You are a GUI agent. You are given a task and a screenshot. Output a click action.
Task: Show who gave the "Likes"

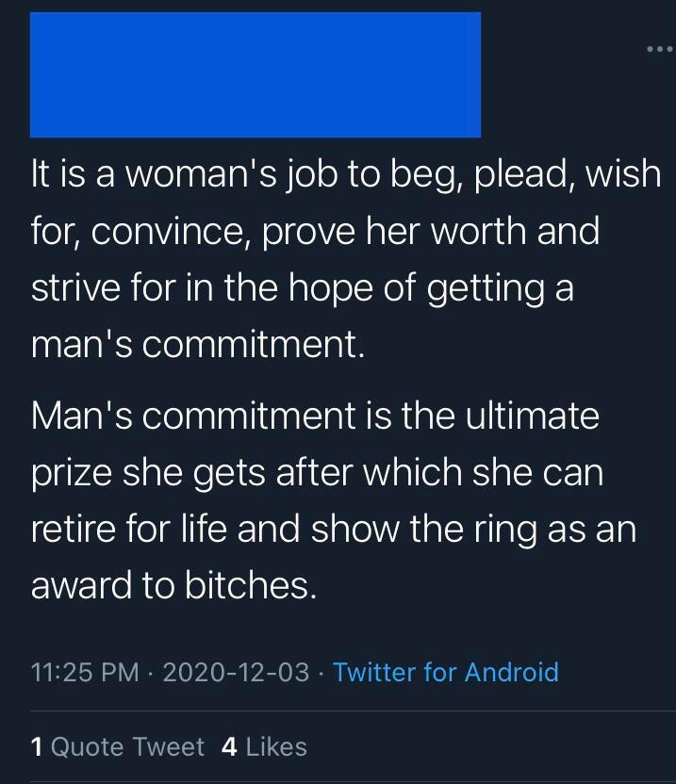[276, 747]
